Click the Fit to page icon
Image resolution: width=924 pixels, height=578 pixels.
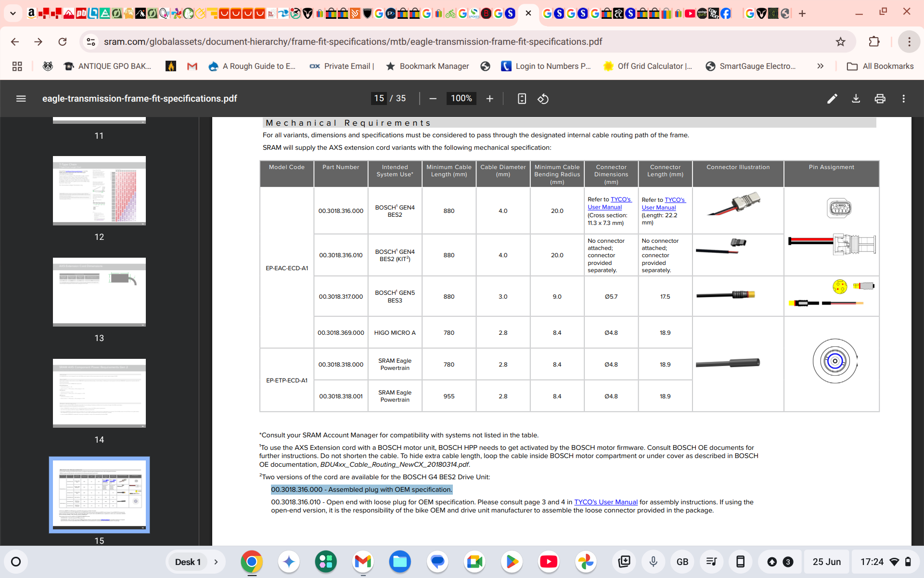click(522, 99)
